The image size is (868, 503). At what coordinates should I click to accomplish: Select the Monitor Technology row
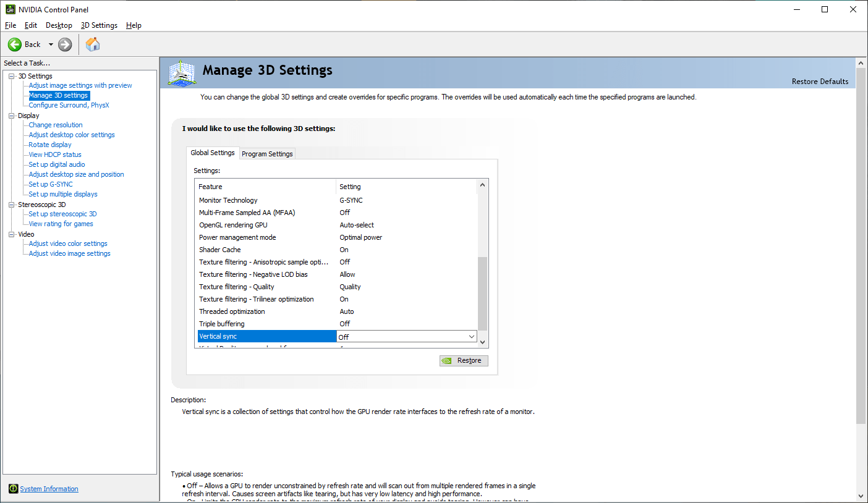337,200
